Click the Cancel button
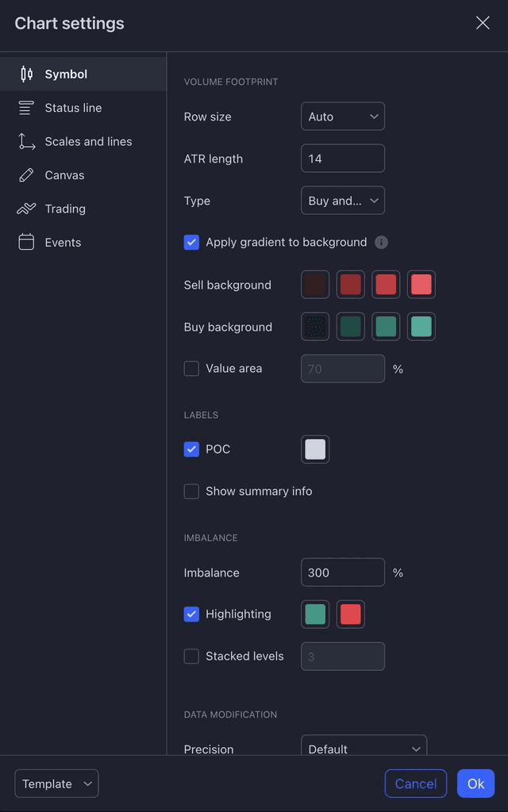This screenshot has height=812, width=508. [416, 783]
